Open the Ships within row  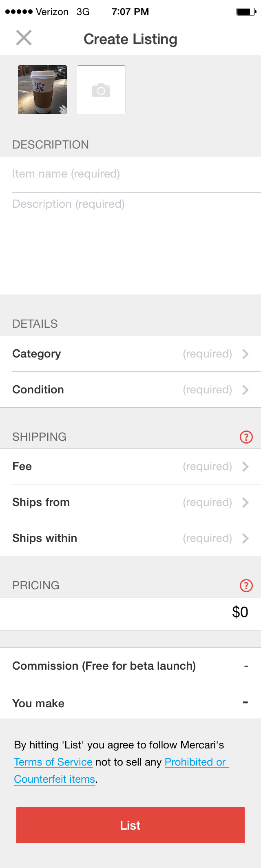coord(130,538)
